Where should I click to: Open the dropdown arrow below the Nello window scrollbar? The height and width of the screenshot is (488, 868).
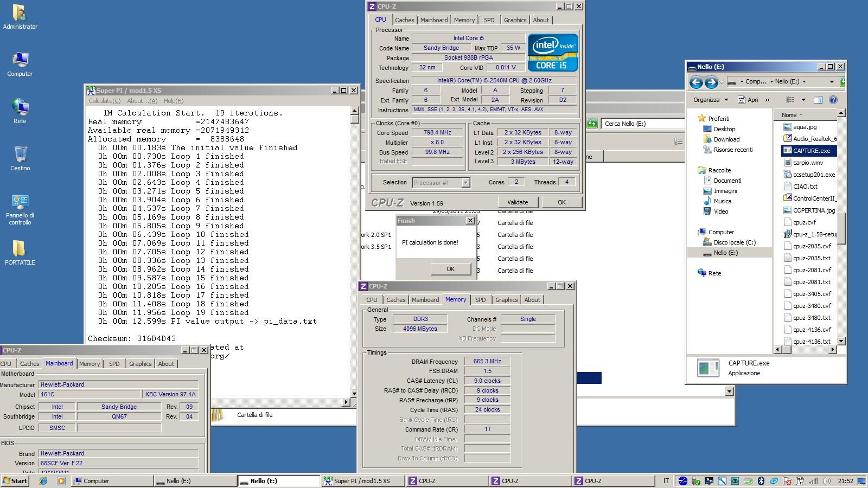click(729, 391)
